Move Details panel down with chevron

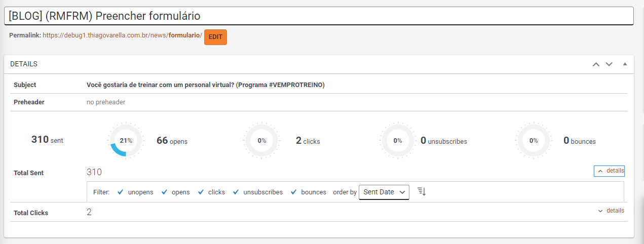[609, 64]
